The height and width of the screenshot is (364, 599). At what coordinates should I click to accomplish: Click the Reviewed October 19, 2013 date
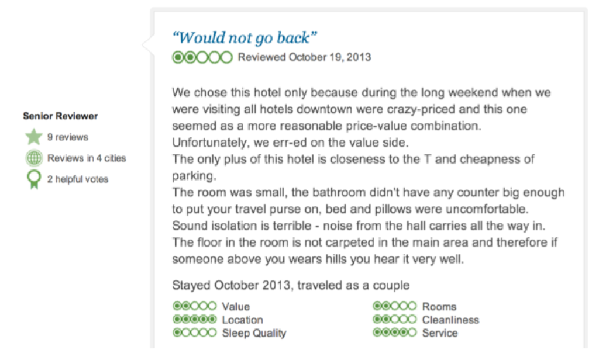304,57
